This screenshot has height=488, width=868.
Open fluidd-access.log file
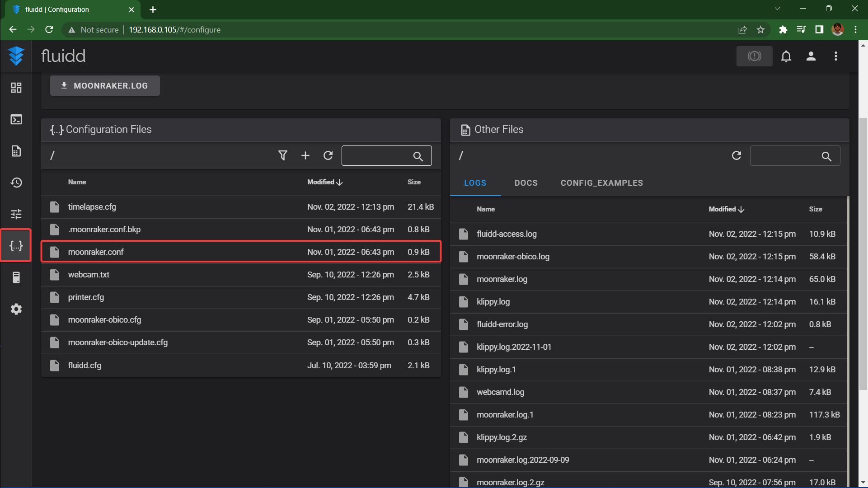coord(648,234)
